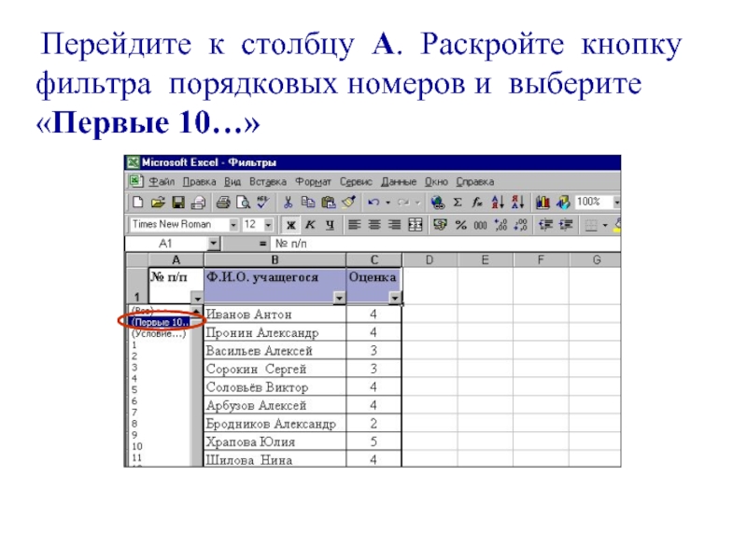Screen dimensions: 747x560
Task: Expand the Borders dropdown arrow
Action: (x=605, y=225)
